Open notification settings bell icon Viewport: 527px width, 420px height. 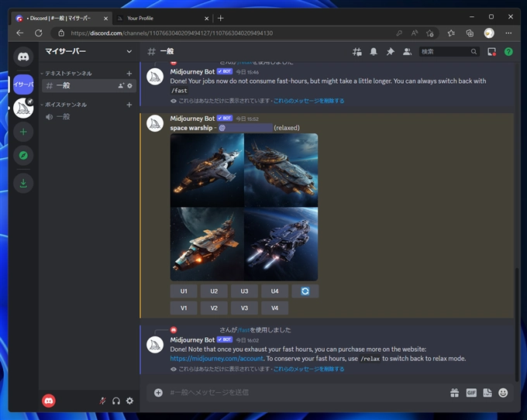(x=374, y=52)
